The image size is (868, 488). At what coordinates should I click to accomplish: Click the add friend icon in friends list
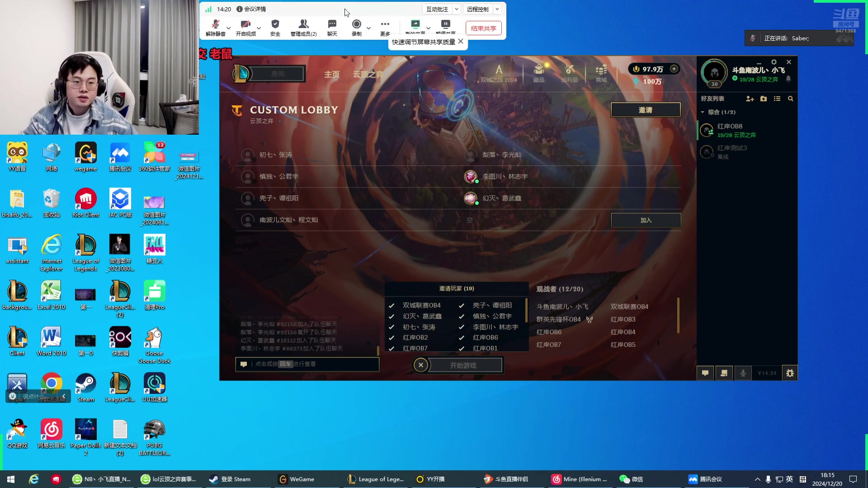coord(750,99)
